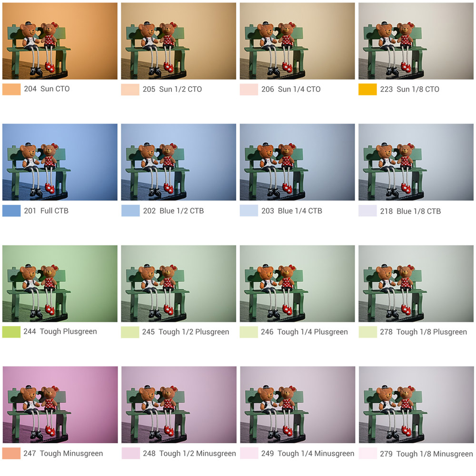This screenshot has width=476, height=476.
Task: Select the 205 Sun 1/2 CTO swatch
Action: [130, 89]
